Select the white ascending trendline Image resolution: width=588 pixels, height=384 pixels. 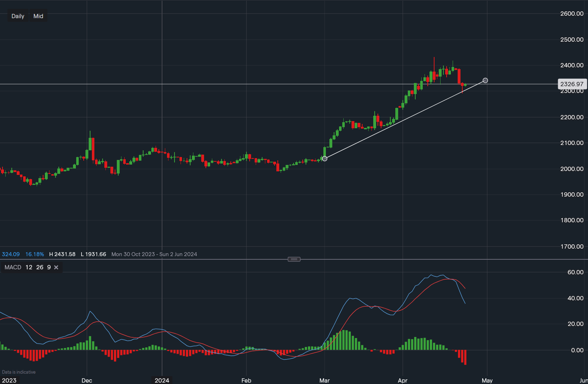pos(406,119)
